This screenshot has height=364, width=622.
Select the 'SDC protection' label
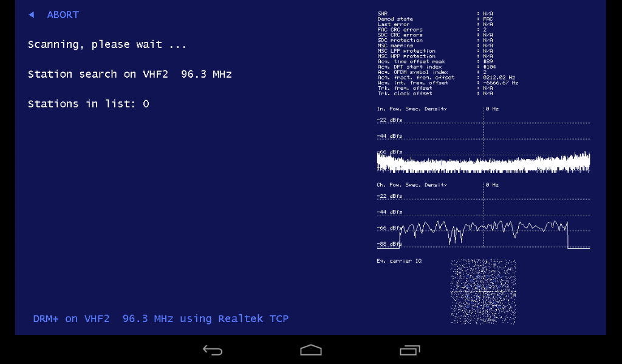pos(400,41)
